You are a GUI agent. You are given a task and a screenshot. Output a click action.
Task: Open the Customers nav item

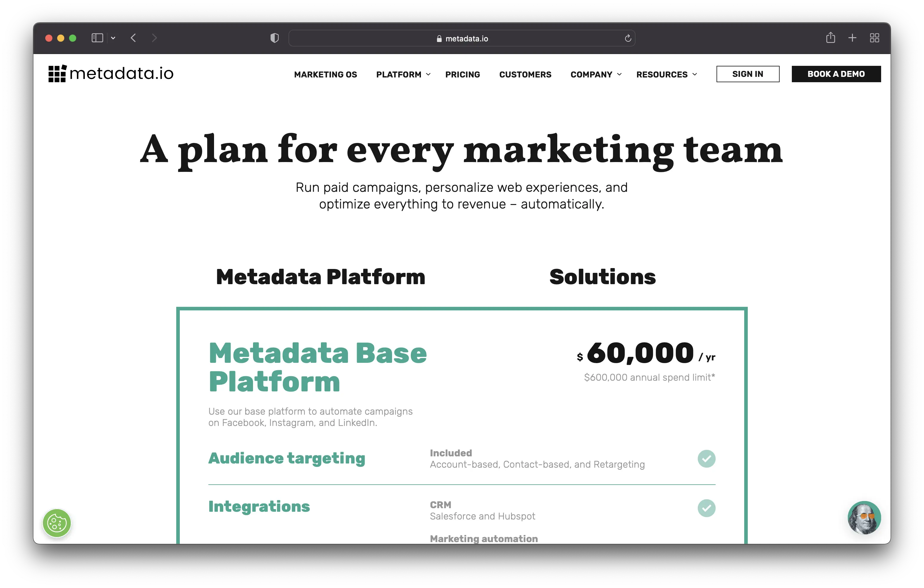tap(525, 74)
